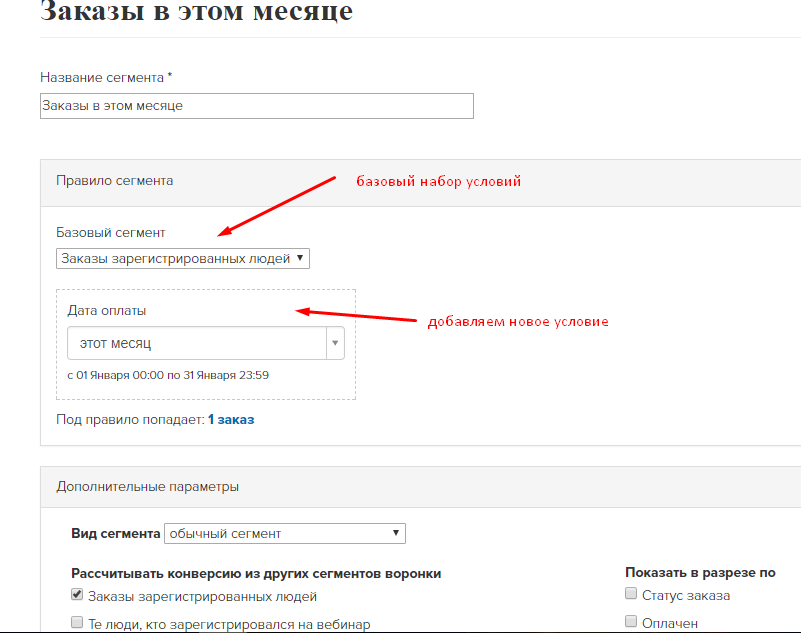
Task: Click red note 'добавляем новое условие'
Action: [x=518, y=321]
